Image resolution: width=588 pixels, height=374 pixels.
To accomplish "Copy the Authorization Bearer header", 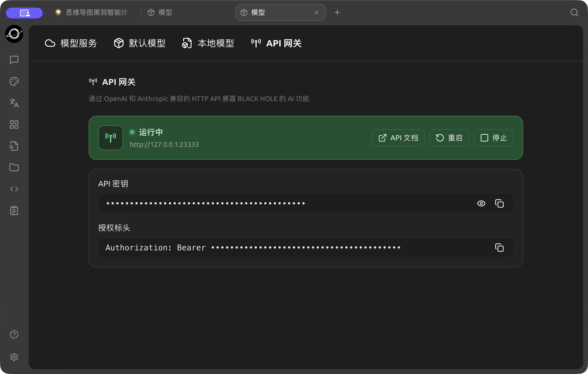I will tap(499, 248).
